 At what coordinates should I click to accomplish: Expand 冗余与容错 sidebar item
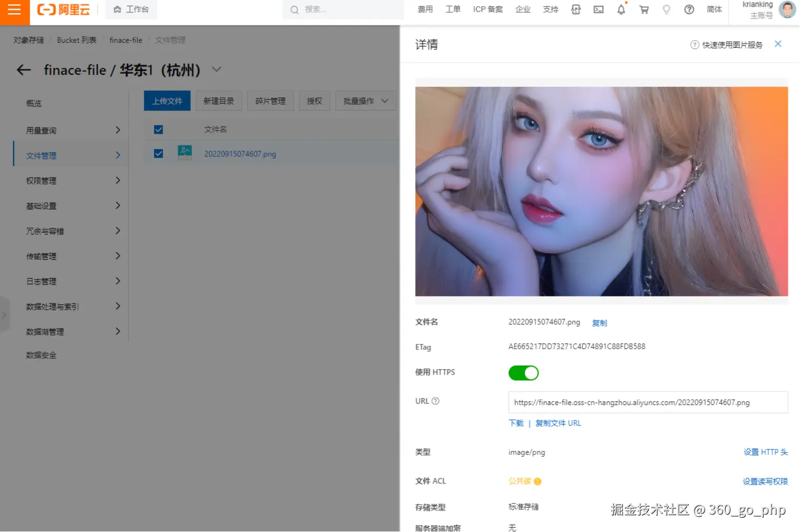pyautogui.click(x=71, y=231)
